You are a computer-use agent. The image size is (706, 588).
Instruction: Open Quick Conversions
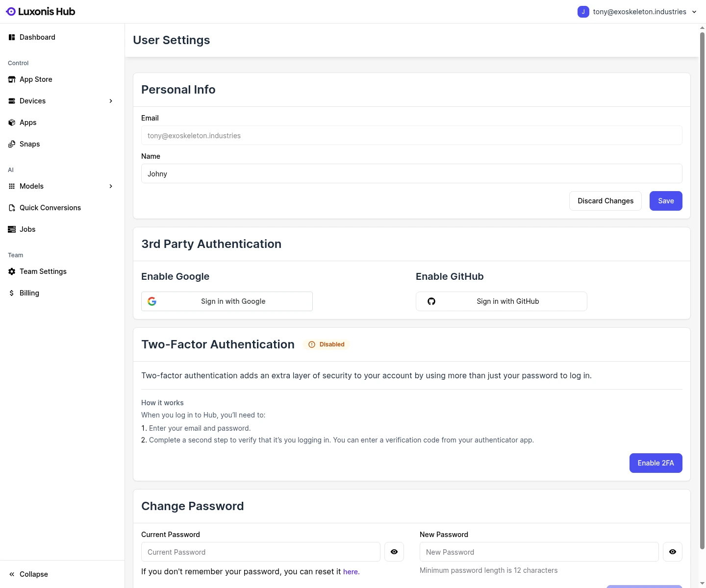pos(50,208)
